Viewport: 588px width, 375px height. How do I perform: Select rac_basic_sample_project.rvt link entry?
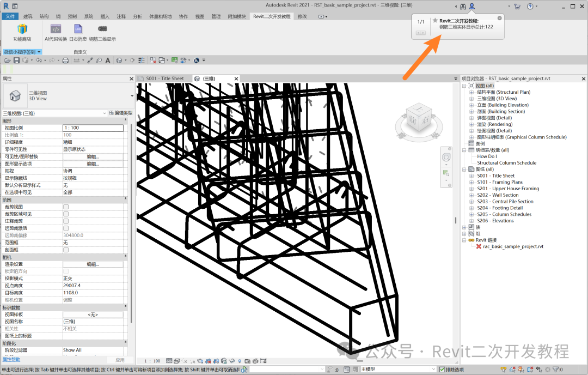[513, 246]
